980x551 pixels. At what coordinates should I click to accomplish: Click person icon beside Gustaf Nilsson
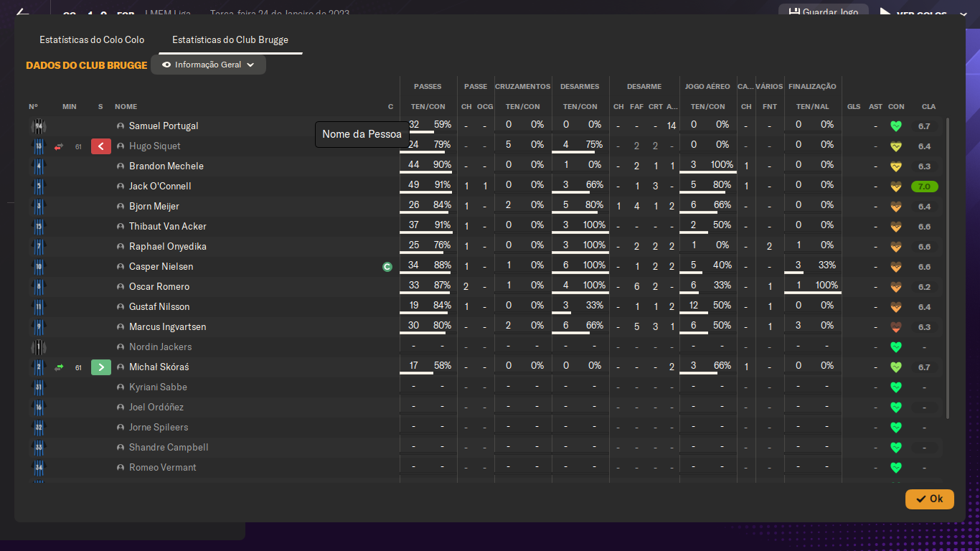tap(121, 307)
